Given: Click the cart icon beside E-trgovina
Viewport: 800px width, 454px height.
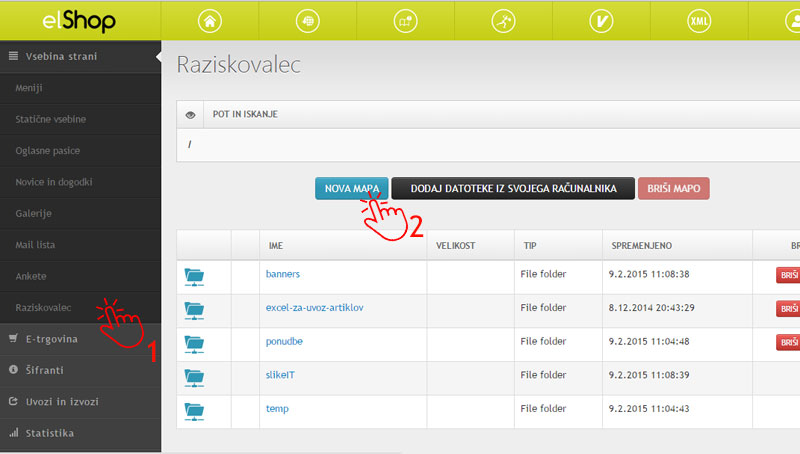Looking at the screenshot, I should (13, 338).
